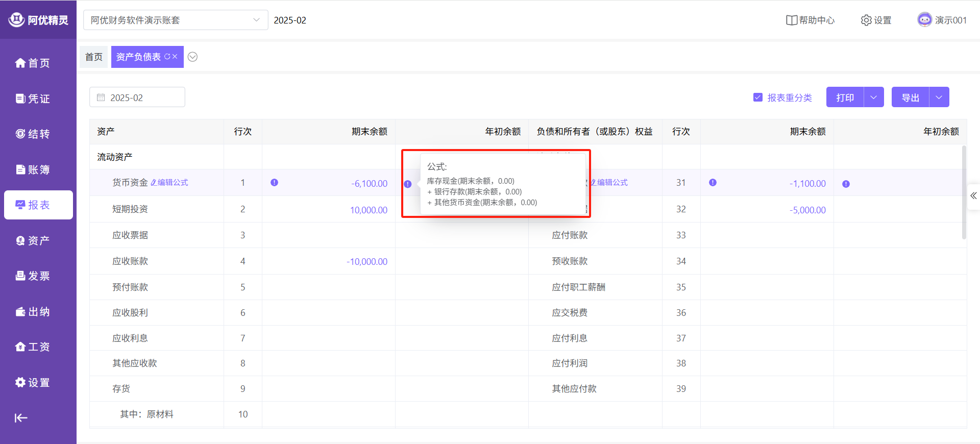Screen dimensions: 980x444
Task: Open the 凭证 voucher sidebar section
Action: click(33, 98)
